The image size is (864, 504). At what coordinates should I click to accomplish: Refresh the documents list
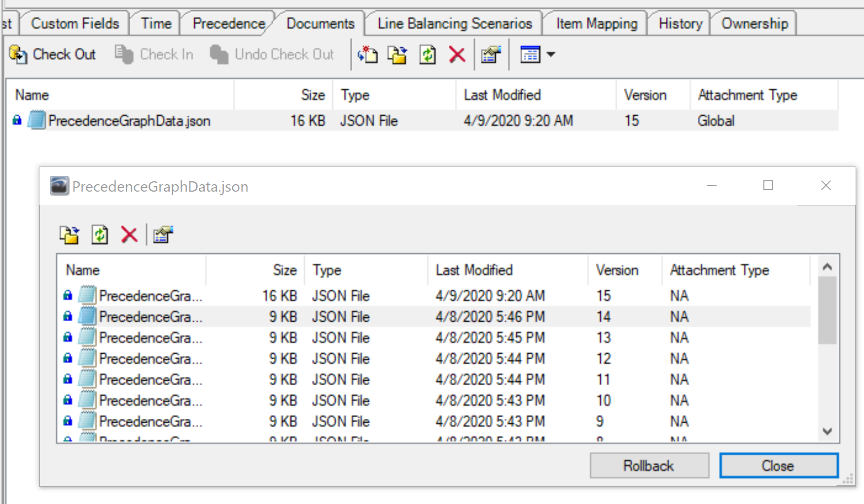coord(428,54)
